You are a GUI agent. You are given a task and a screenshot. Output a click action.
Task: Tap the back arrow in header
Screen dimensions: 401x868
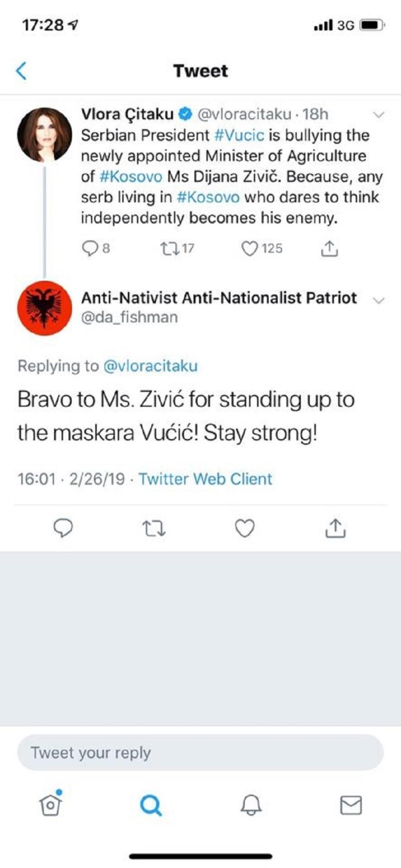[22, 71]
